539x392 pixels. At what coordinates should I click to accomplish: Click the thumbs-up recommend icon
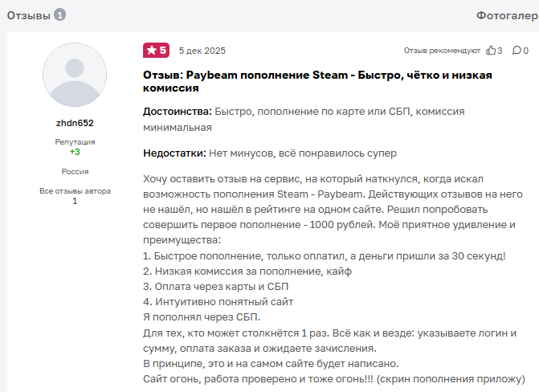coord(491,51)
